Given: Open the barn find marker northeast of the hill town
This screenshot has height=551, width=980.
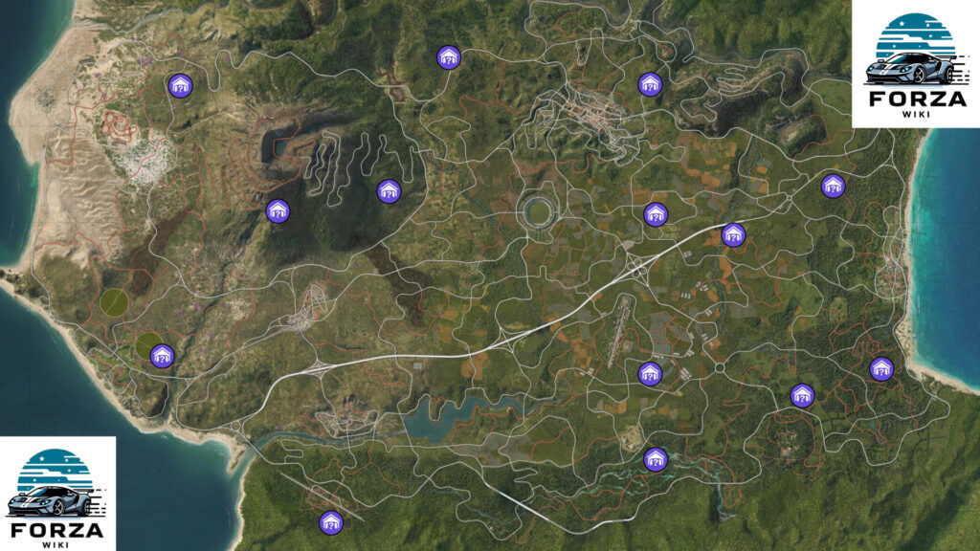Looking at the screenshot, I should click(x=650, y=84).
